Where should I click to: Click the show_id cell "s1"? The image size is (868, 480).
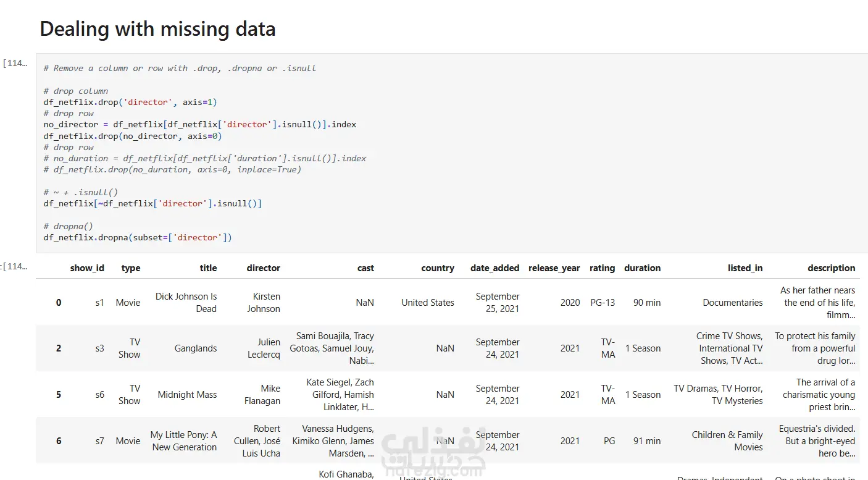[100, 303]
